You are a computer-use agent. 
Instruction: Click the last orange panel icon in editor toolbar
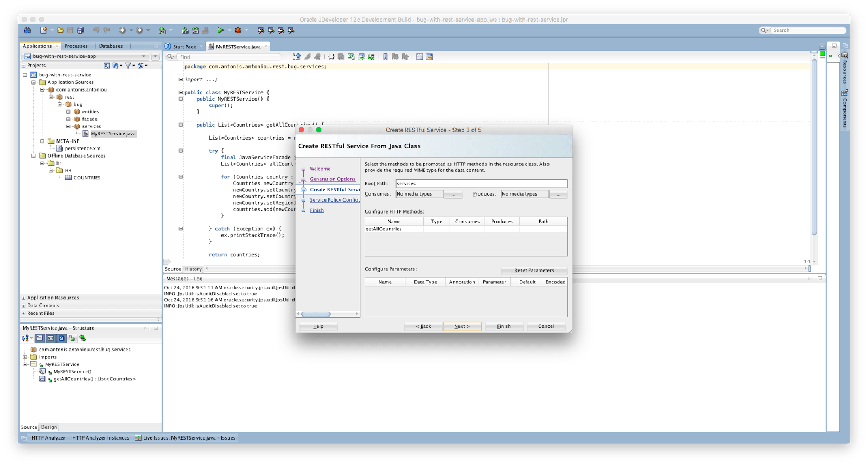pos(430,56)
